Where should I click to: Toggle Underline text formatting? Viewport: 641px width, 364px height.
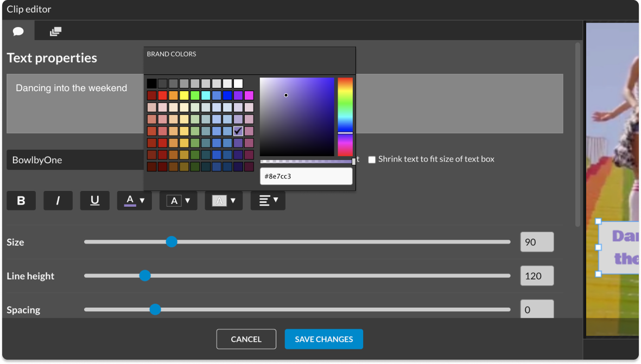95,201
